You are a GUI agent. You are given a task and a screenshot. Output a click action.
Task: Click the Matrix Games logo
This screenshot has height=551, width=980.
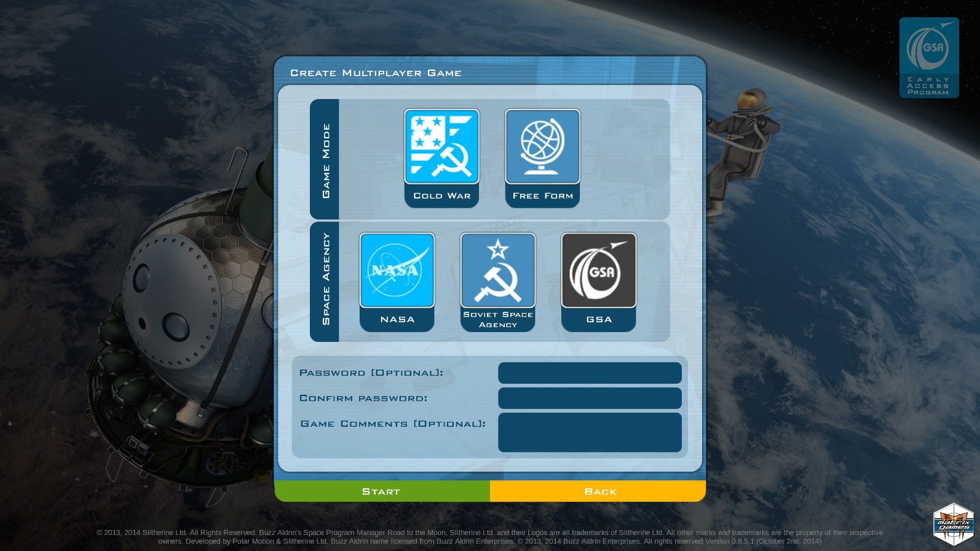[953, 524]
